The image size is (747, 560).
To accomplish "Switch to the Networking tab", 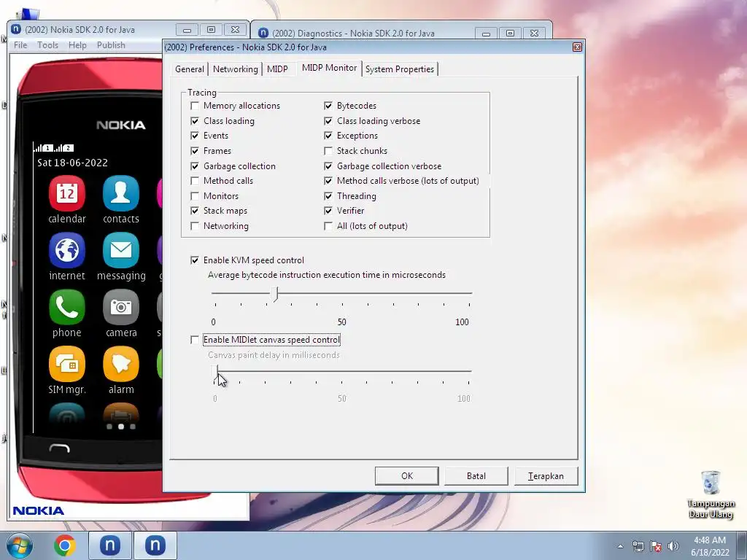I will (236, 69).
